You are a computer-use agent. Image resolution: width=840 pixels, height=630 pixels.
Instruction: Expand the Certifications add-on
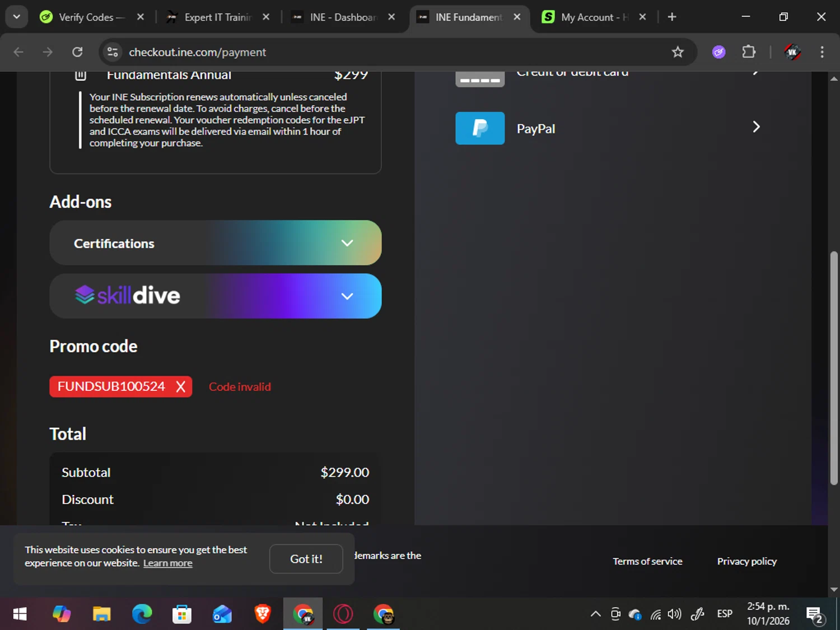click(x=216, y=243)
